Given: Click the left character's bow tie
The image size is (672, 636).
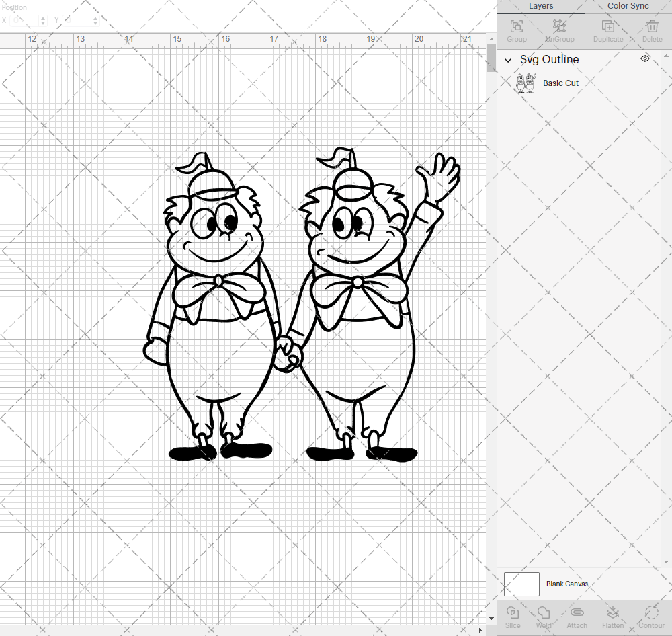Looking at the screenshot, I should [x=218, y=296].
